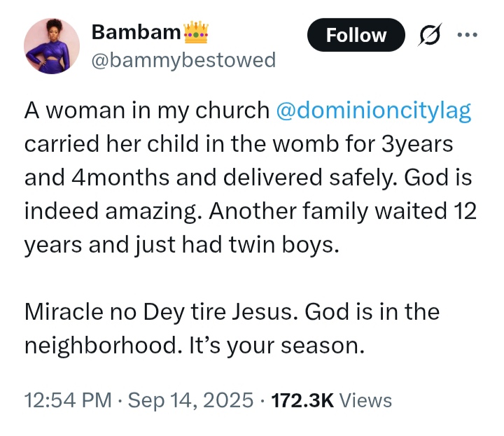This screenshot has height=436, width=504.
Task: Click the 12:54 PM timestamp
Action: click(x=67, y=400)
